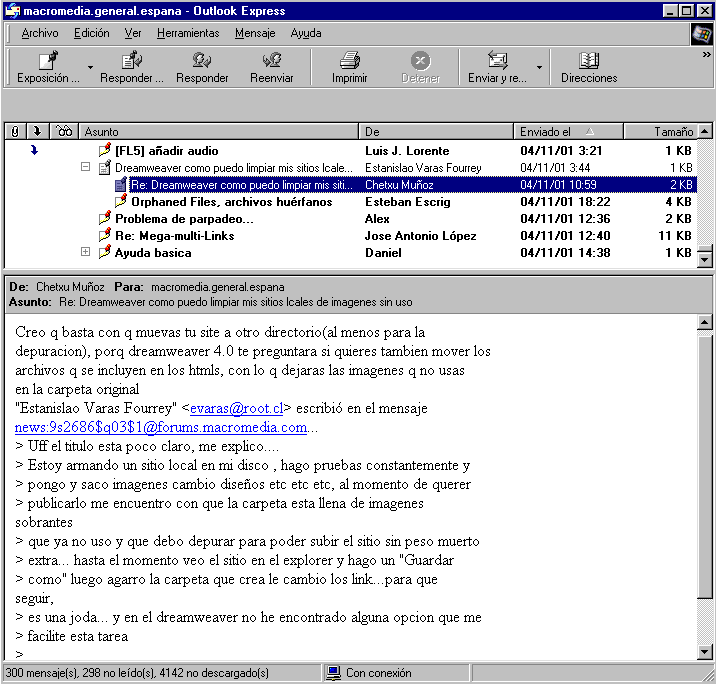This screenshot has width=716, height=684.
Task: Open the Ayuda menu
Action: pyautogui.click(x=306, y=33)
